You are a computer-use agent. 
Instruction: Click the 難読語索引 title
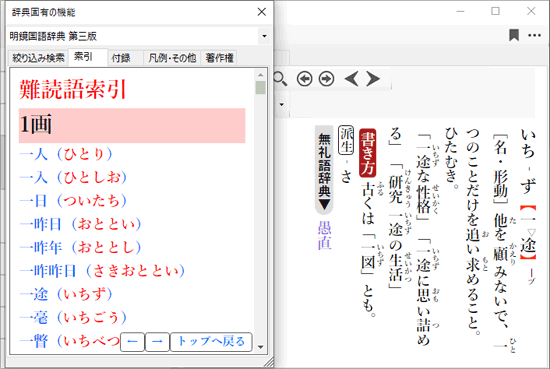[x=73, y=89]
